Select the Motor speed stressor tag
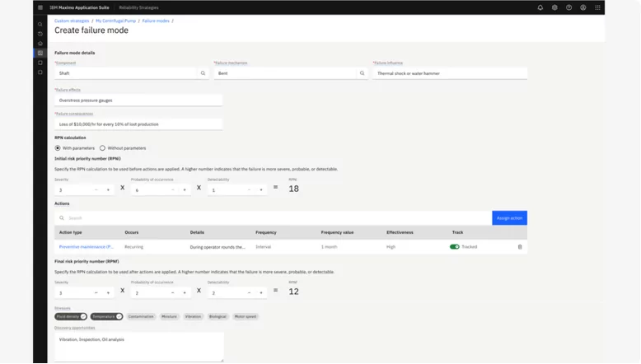 [246, 316]
